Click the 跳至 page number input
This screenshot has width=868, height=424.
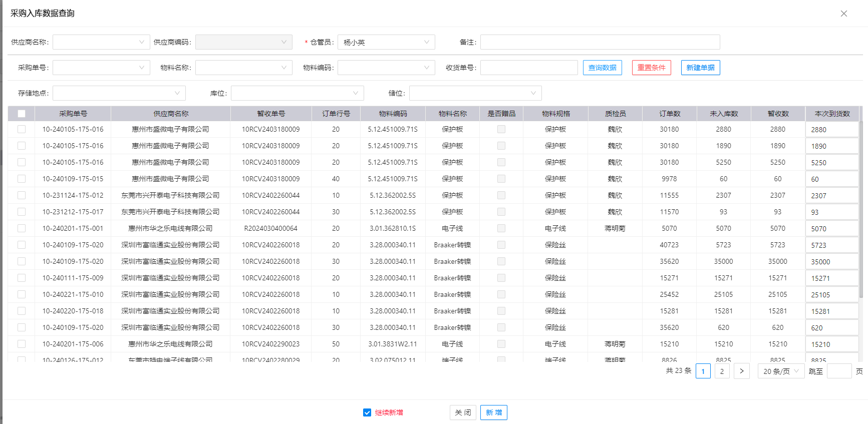click(839, 371)
